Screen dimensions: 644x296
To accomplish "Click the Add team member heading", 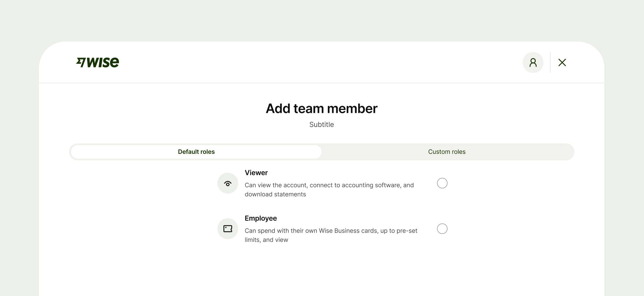I will tap(321, 108).
